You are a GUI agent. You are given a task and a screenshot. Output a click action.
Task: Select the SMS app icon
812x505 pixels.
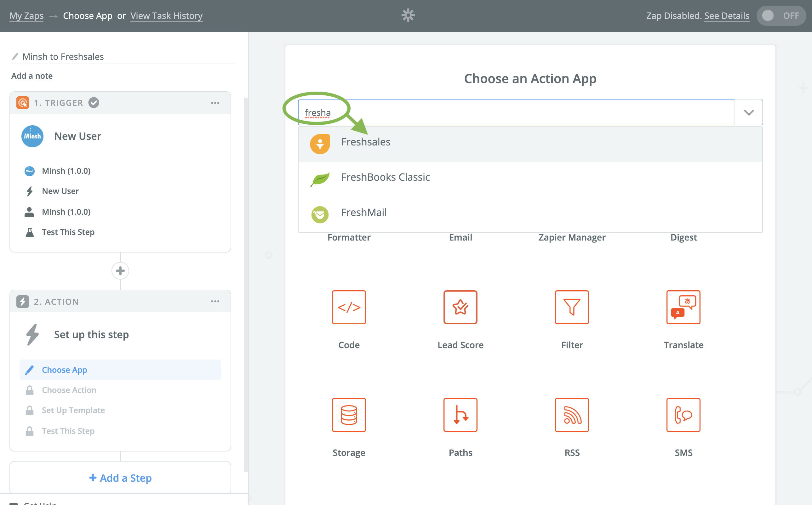pyautogui.click(x=683, y=415)
